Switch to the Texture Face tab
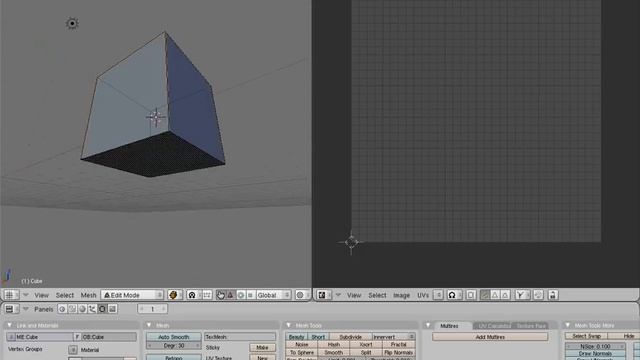This screenshot has height=360, width=640. [x=531, y=326]
